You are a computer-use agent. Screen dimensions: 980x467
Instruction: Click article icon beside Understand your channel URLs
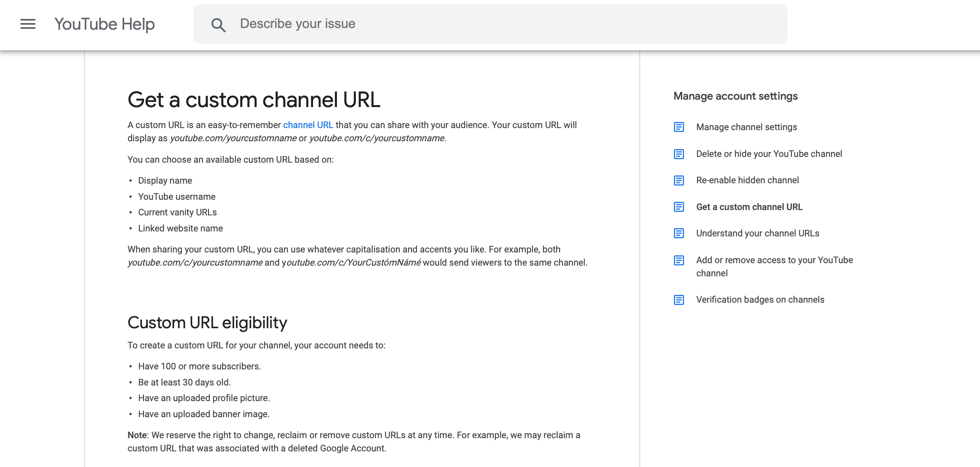click(x=679, y=233)
